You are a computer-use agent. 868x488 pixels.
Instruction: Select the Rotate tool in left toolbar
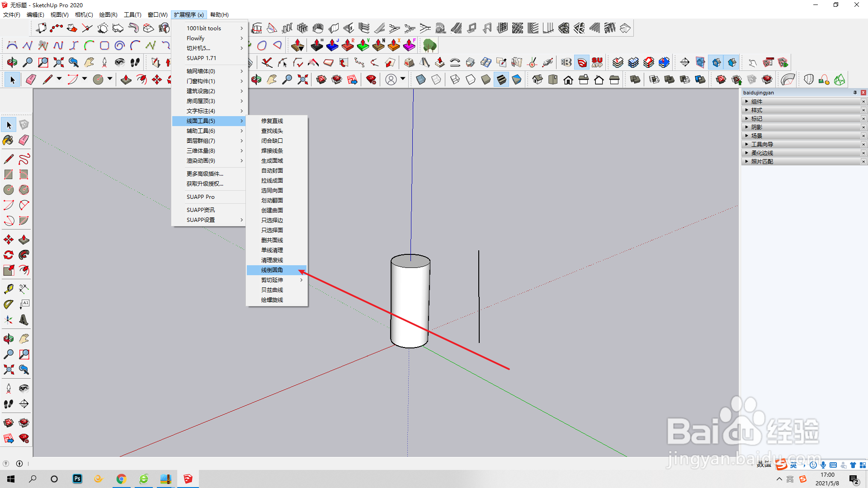tap(8, 255)
